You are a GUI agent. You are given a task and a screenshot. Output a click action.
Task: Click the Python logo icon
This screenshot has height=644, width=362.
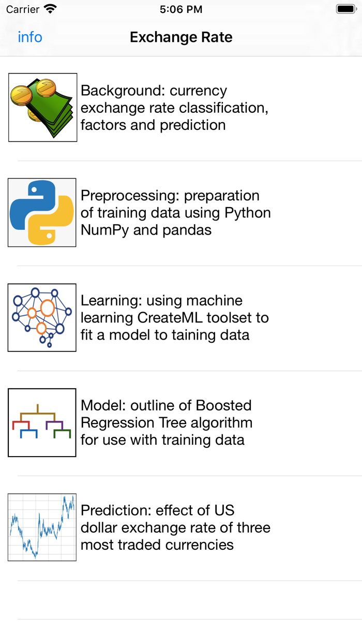coord(42,212)
